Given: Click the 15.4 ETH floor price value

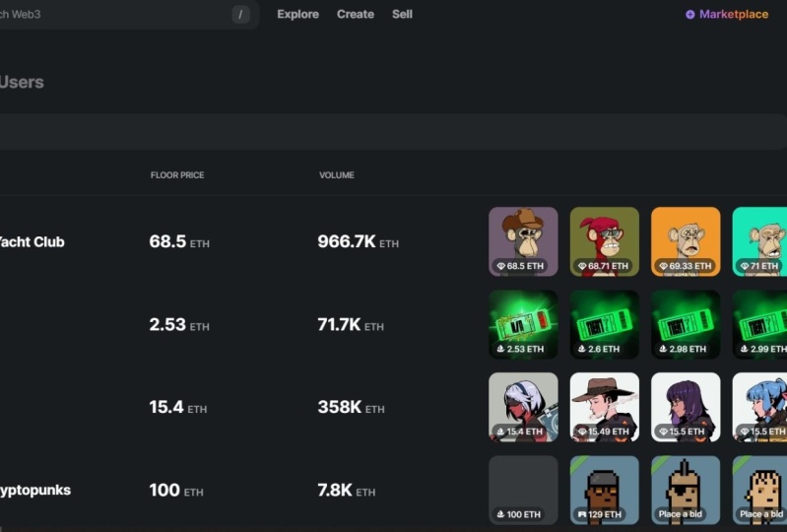Looking at the screenshot, I should (x=177, y=407).
